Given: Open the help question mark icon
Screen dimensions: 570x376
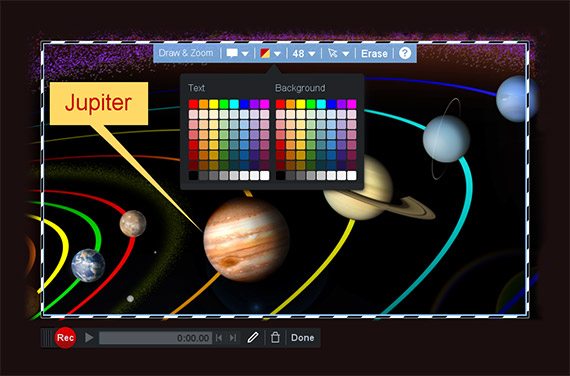Looking at the screenshot, I should pos(405,53).
